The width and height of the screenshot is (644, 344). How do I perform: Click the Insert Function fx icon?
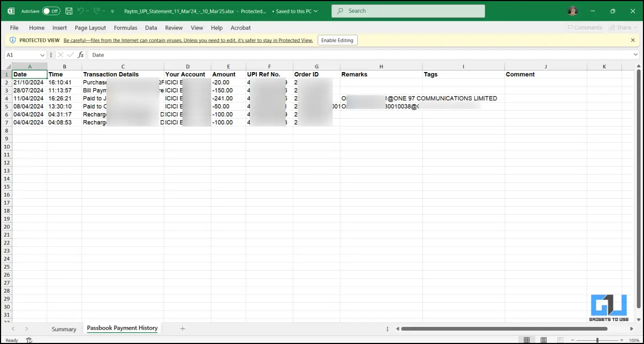pos(81,55)
